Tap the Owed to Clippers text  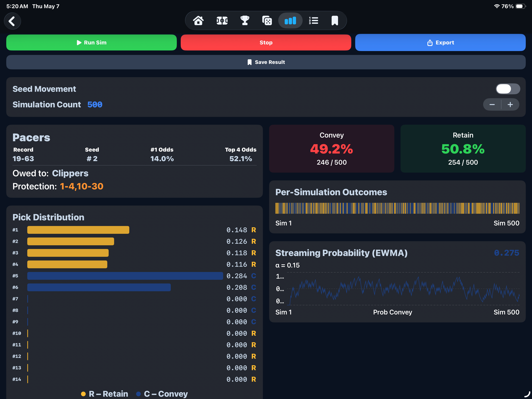pyautogui.click(x=50, y=174)
